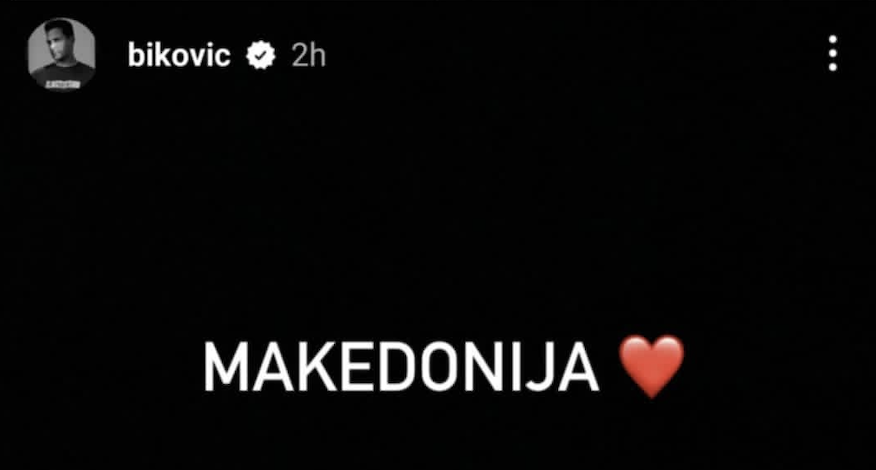Select the heart next to MAKEDONIJA
The height and width of the screenshot is (470, 876).
[x=651, y=366]
